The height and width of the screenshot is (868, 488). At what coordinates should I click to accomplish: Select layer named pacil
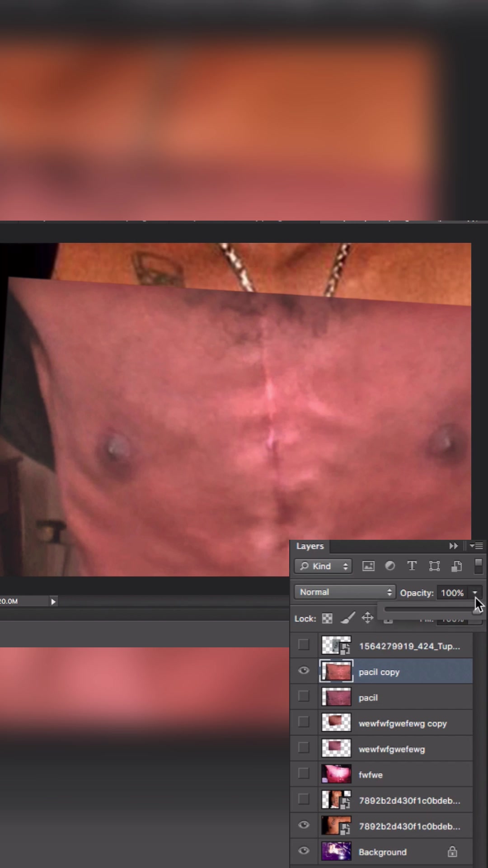(368, 698)
